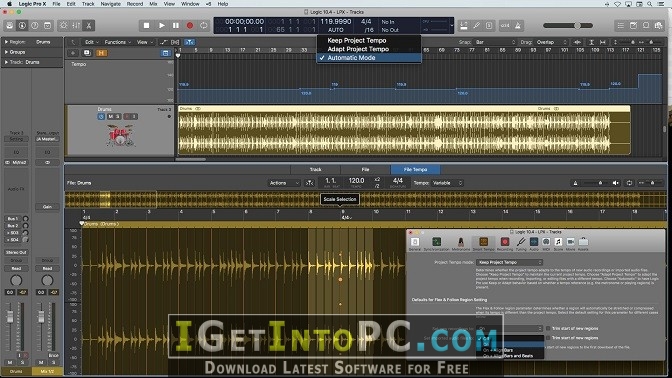Open the Metronome settings icon
Viewport: 672px width, 378px height.
[x=461, y=242]
